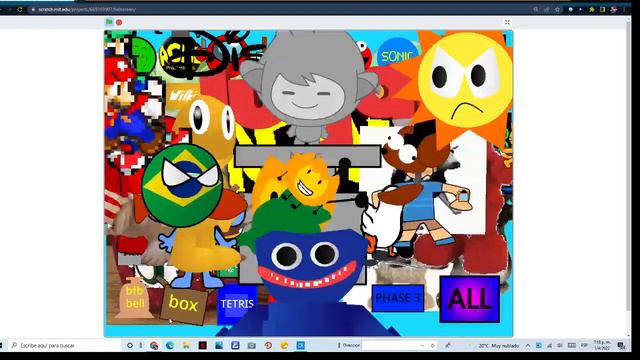Open the notifications center icon
The image size is (640, 360).
tap(621, 345)
